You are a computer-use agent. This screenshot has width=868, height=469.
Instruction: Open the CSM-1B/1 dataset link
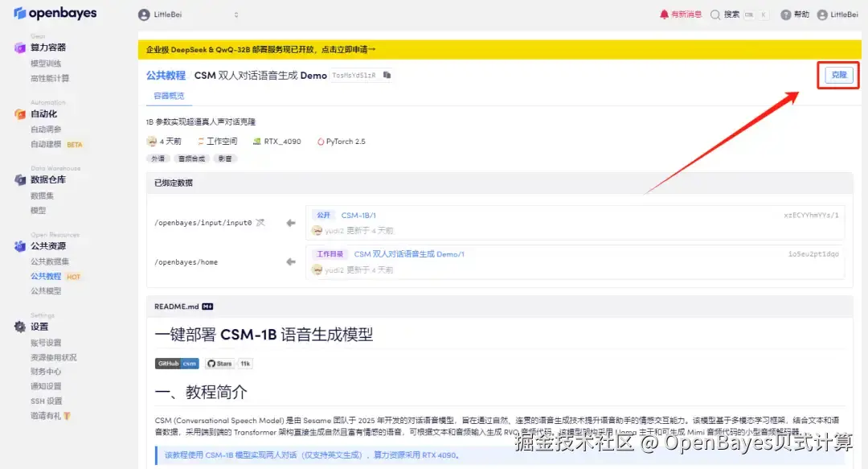[358, 215]
